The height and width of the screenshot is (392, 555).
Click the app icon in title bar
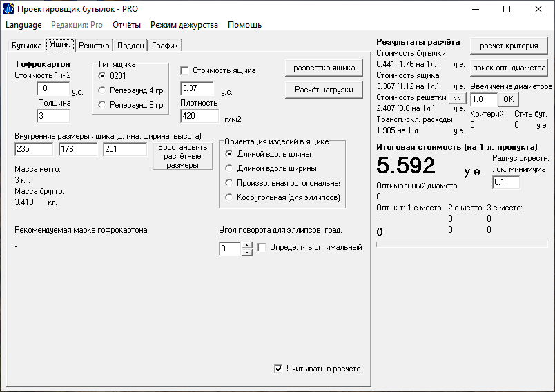click(8, 9)
